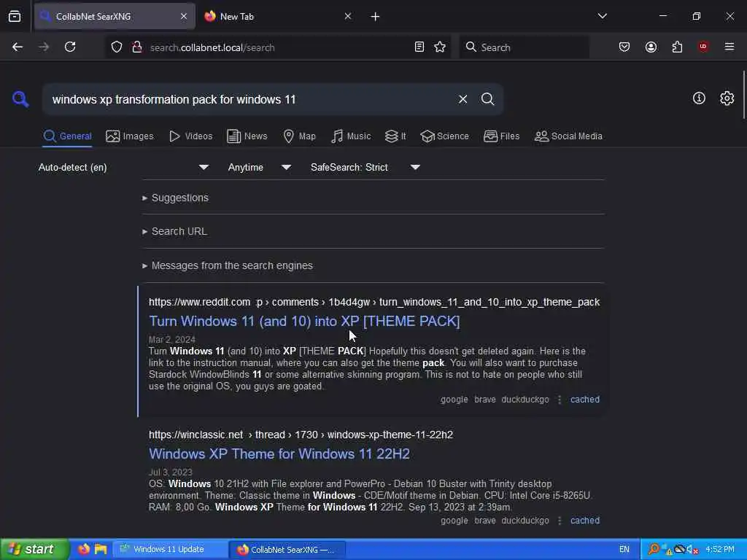Open tracking protection shield icon

coord(117,47)
